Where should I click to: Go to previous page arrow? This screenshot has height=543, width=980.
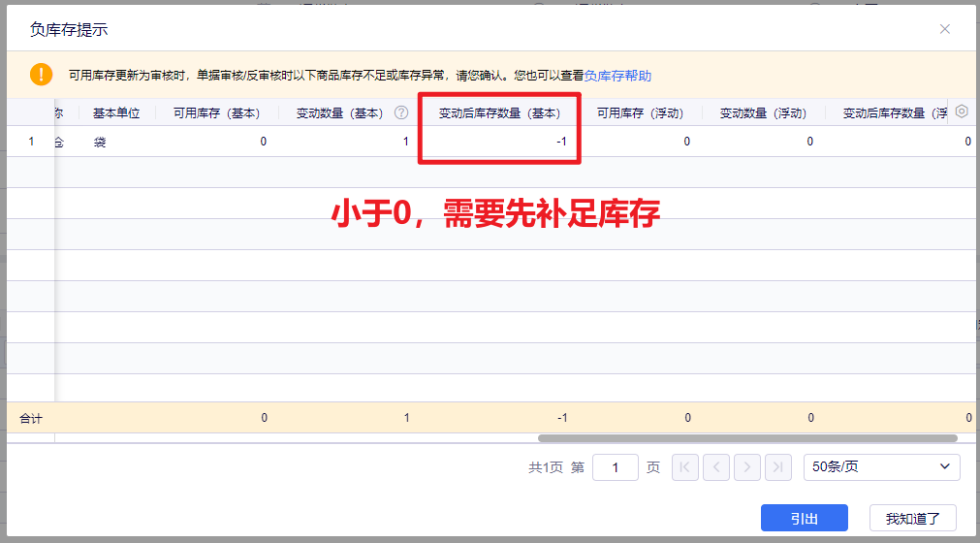(715, 467)
